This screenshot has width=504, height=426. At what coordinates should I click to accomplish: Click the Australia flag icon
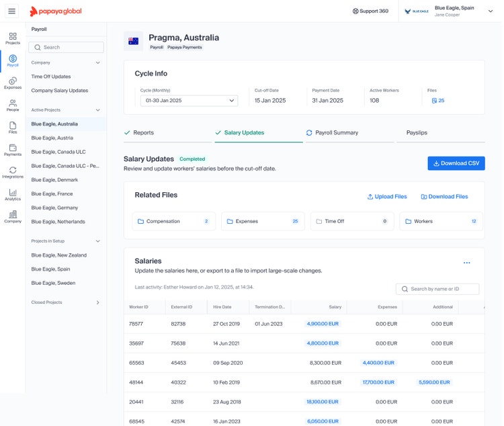click(x=134, y=41)
